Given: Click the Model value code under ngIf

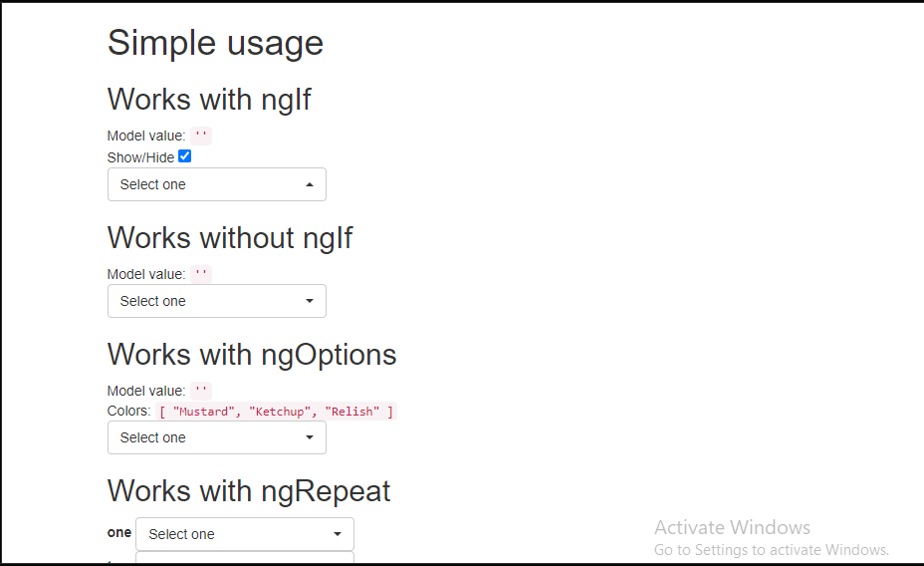Looking at the screenshot, I should point(201,137).
